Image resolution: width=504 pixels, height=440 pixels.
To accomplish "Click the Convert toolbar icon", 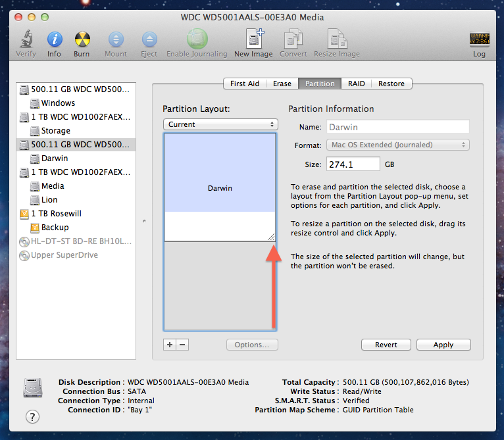I will [x=293, y=39].
